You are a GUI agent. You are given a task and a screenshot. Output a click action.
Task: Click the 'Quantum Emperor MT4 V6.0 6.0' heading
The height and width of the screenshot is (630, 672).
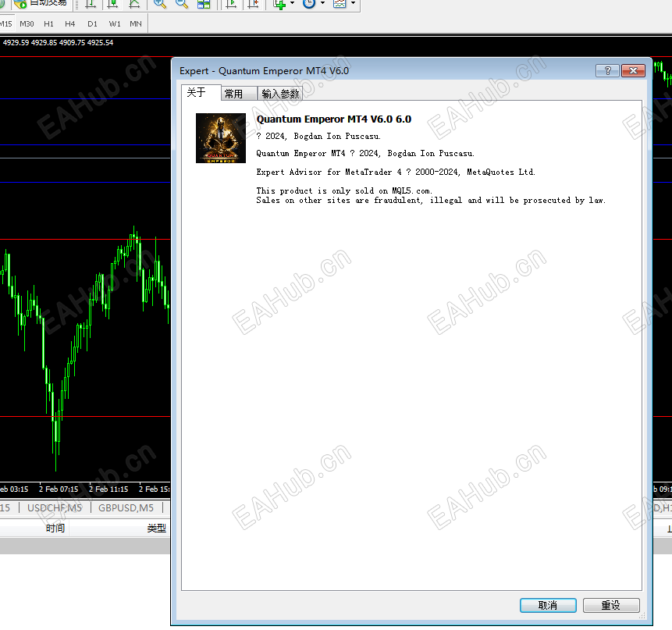pos(334,119)
